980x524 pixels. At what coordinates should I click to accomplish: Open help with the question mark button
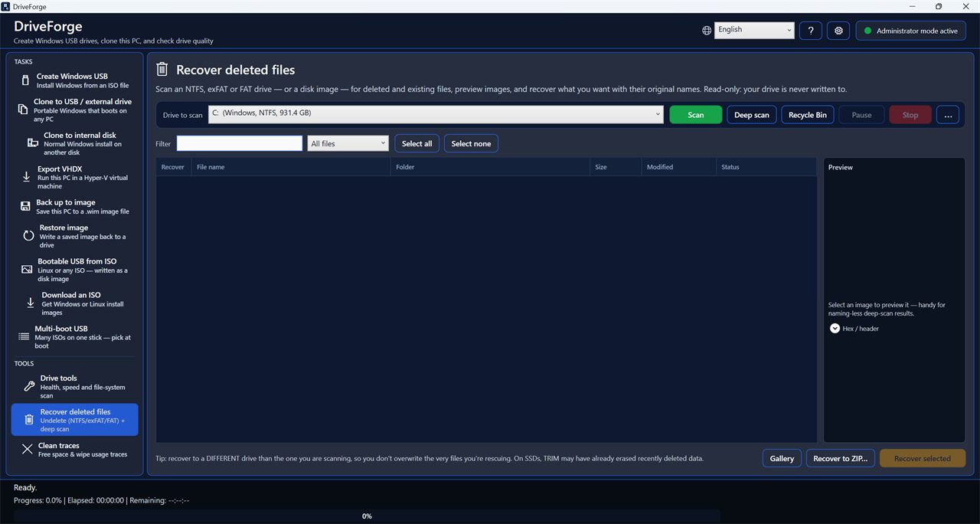(x=811, y=31)
